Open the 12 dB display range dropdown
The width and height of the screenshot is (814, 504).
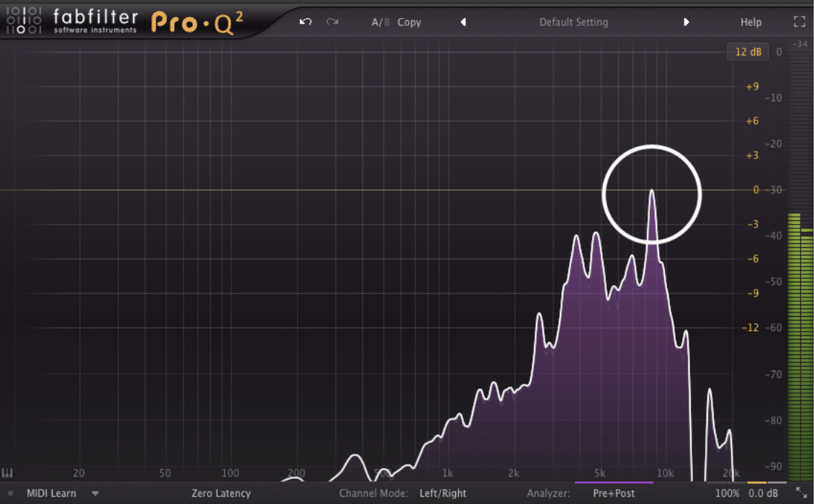(748, 52)
